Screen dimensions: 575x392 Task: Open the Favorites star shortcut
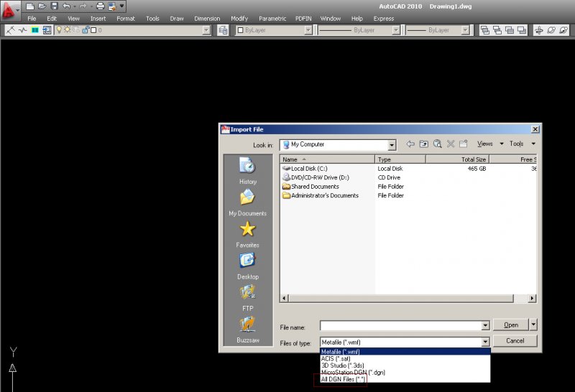pyautogui.click(x=247, y=235)
